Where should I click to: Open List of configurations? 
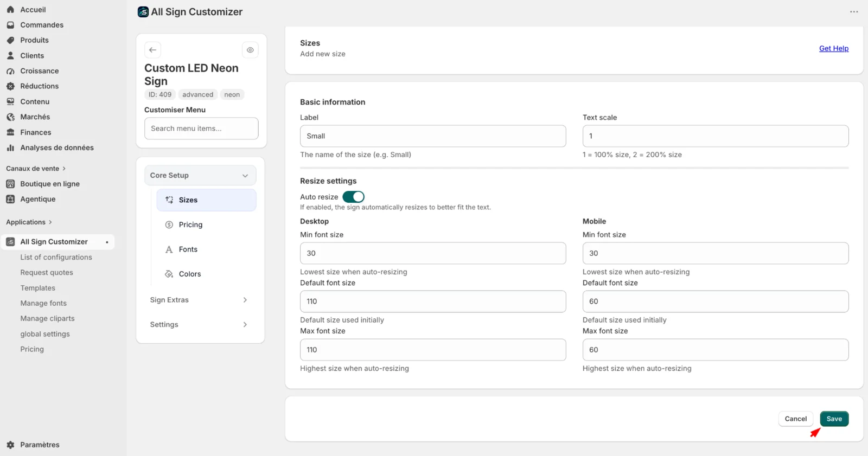[56, 257]
